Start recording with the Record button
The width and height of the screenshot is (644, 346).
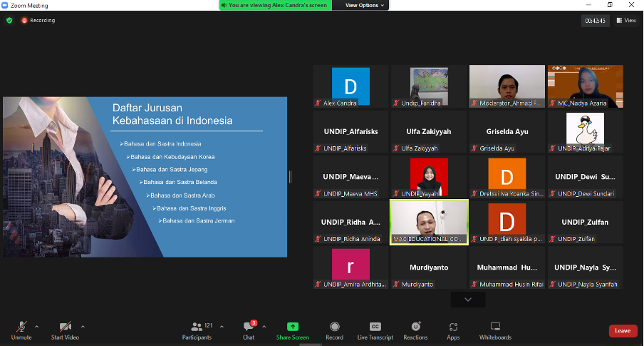(334, 330)
